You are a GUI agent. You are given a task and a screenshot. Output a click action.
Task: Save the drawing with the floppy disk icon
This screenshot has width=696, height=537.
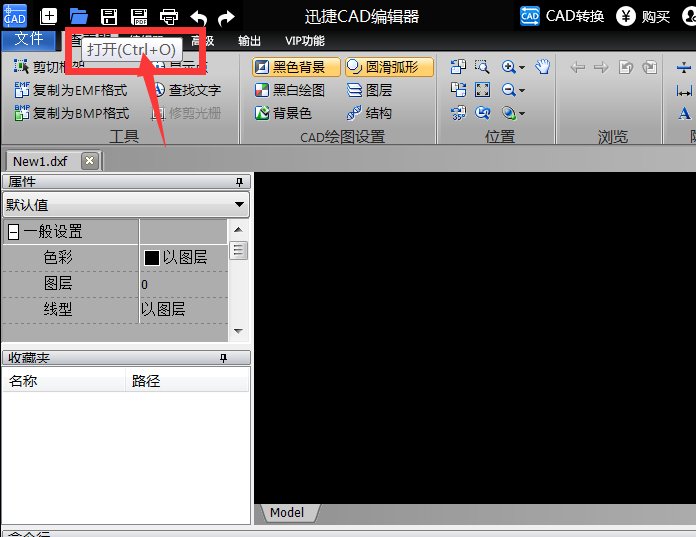109,17
